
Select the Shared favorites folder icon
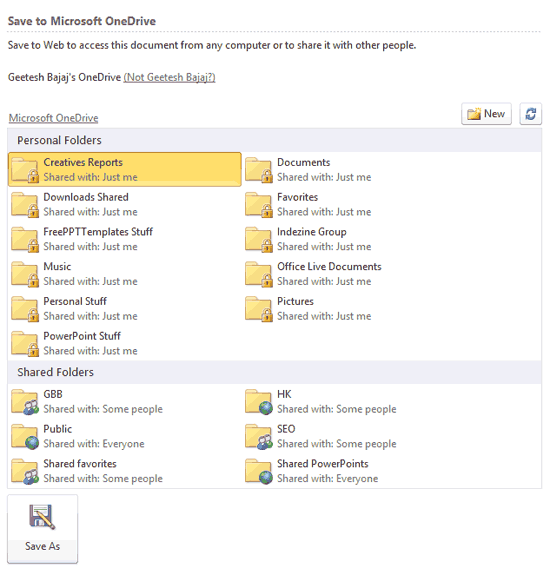click(25, 471)
